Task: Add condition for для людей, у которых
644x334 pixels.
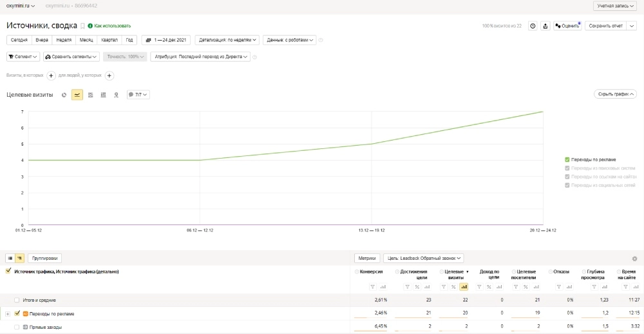Action: tap(109, 75)
